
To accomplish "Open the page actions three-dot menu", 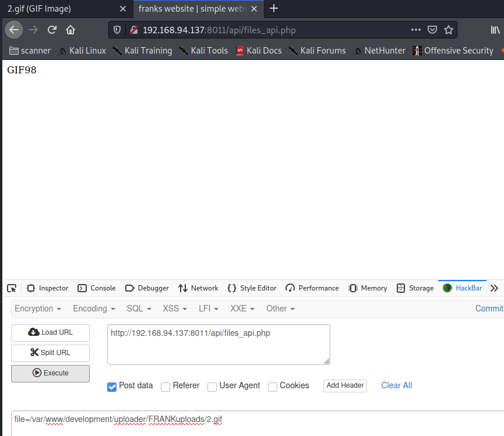I will tap(415, 30).
